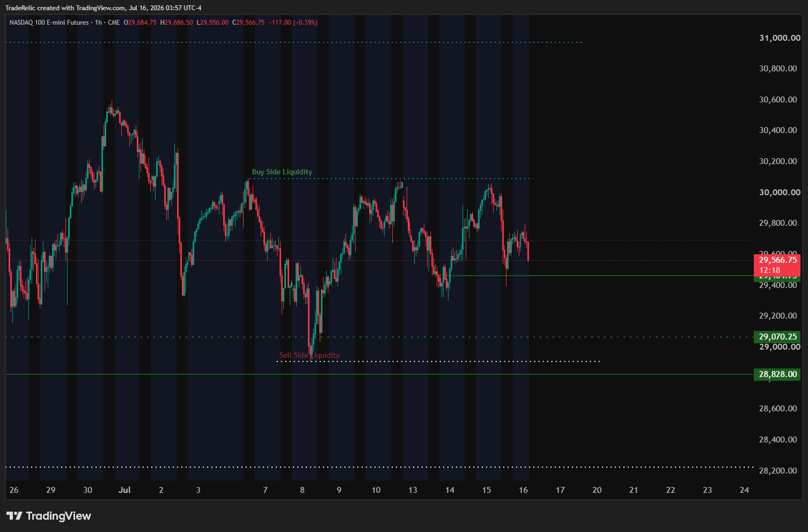Click the low value L29,556.00
The height and width of the screenshot is (532, 808).
pos(212,23)
